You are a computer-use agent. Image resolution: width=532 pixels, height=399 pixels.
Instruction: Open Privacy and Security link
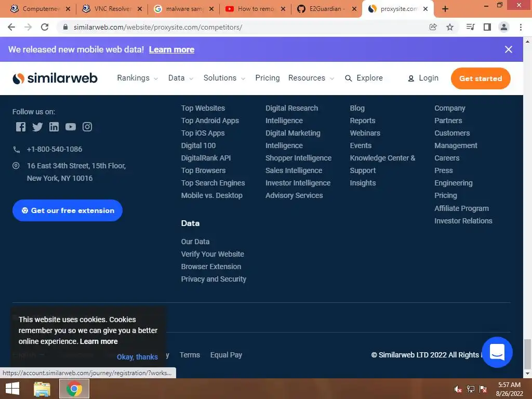click(214, 279)
